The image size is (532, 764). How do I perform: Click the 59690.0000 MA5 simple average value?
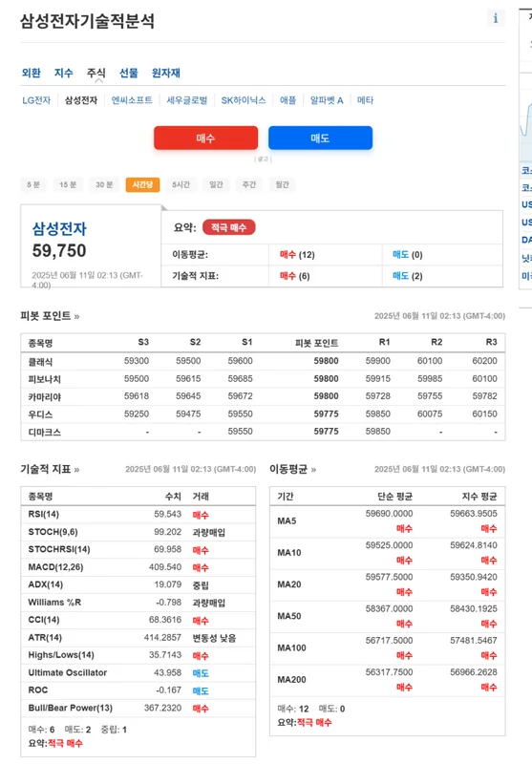click(x=390, y=514)
